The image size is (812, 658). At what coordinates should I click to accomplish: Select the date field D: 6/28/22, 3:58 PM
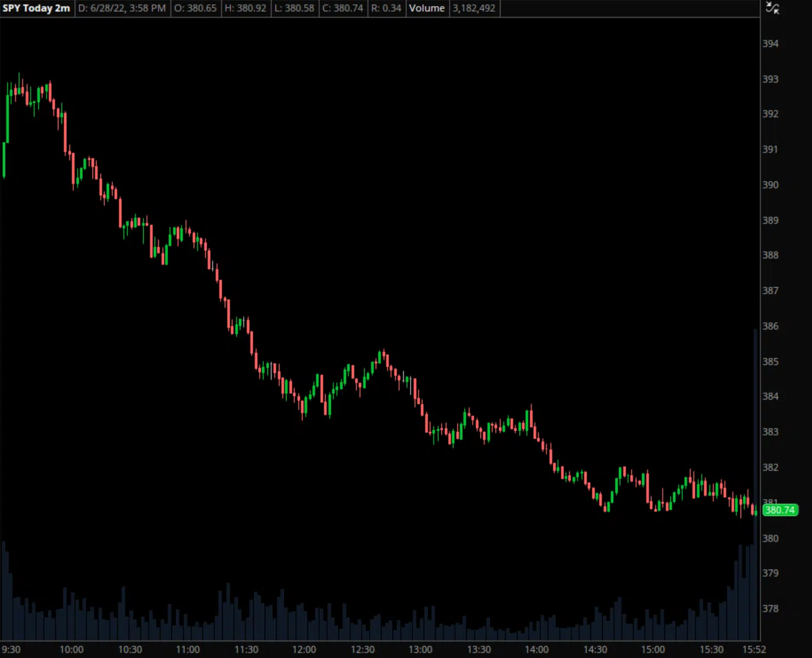pos(123,8)
